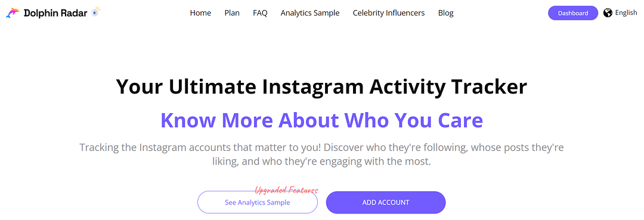Go to the Home menu item
This screenshot has height=220, width=644.
point(200,13)
